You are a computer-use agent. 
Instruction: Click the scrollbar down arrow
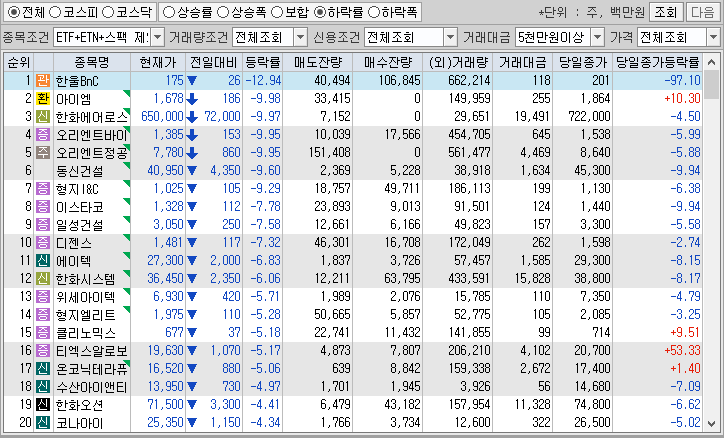[712, 423]
